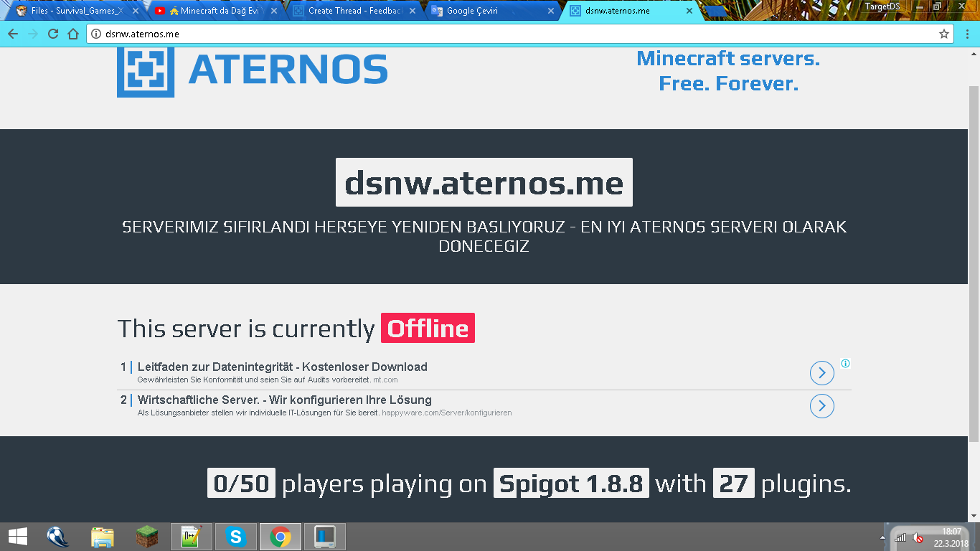Click the TargetDS profile name button
The width and height of the screenshot is (980, 551).
point(882,6)
